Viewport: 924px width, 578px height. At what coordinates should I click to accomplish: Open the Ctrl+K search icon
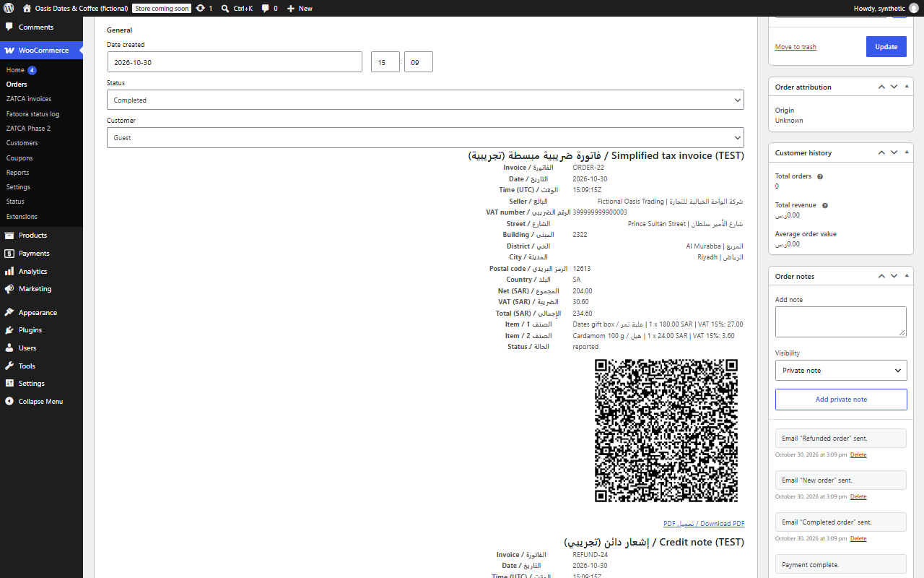coord(225,8)
